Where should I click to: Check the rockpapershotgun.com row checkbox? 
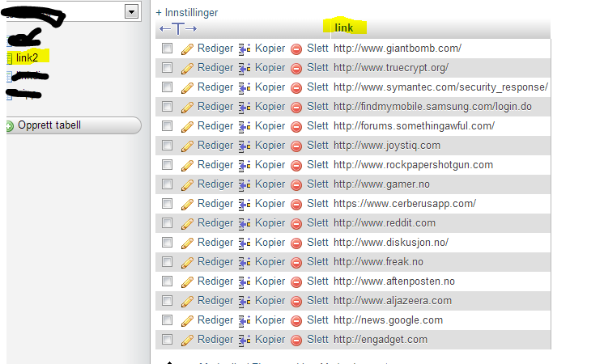click(x=167, y=164)
